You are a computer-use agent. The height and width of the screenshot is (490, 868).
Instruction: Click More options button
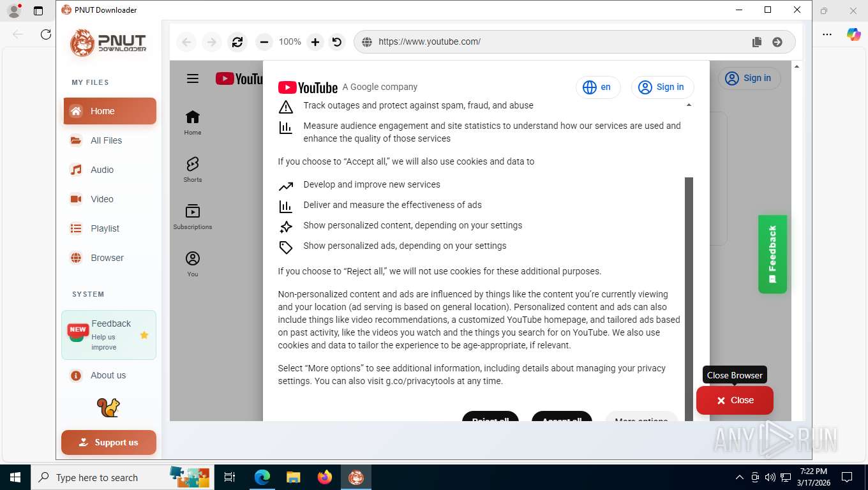coord(641,417)
